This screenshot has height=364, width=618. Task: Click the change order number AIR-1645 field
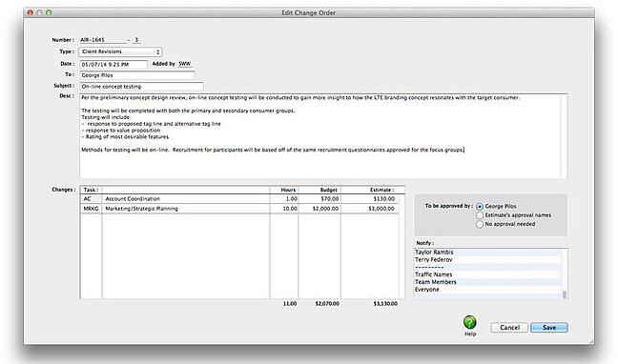point(103,40)
